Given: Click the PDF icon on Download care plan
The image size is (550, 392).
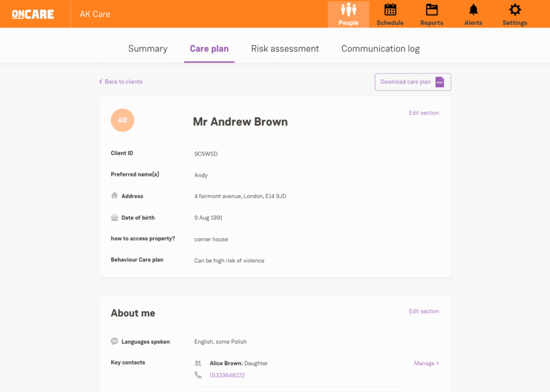Looking at the screenshot, I should tap(439, 82).
